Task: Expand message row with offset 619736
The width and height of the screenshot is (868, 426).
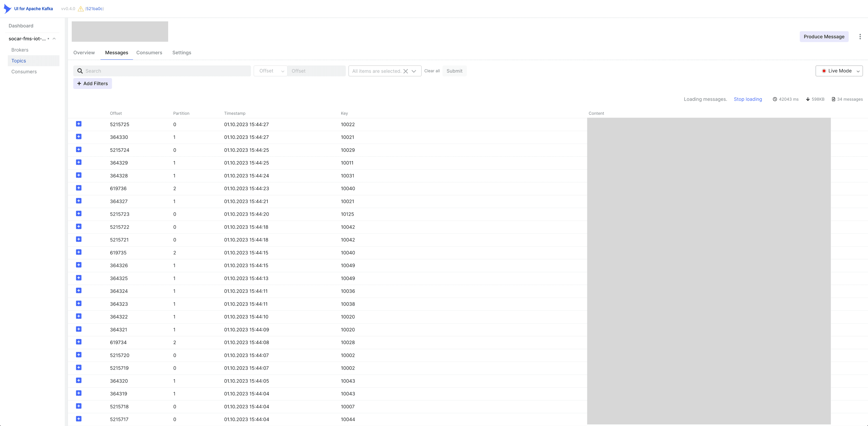Action: point(78,188)
